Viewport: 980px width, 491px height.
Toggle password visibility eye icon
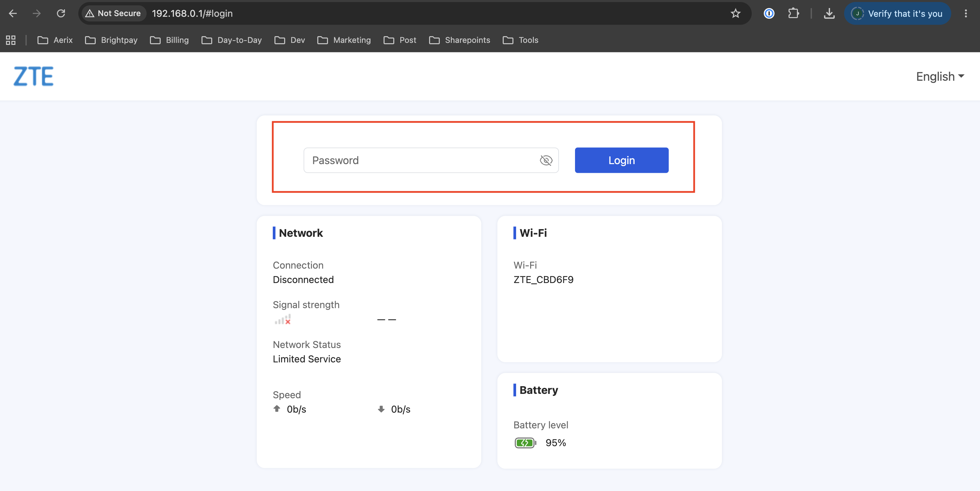click(x=546, y=160)
